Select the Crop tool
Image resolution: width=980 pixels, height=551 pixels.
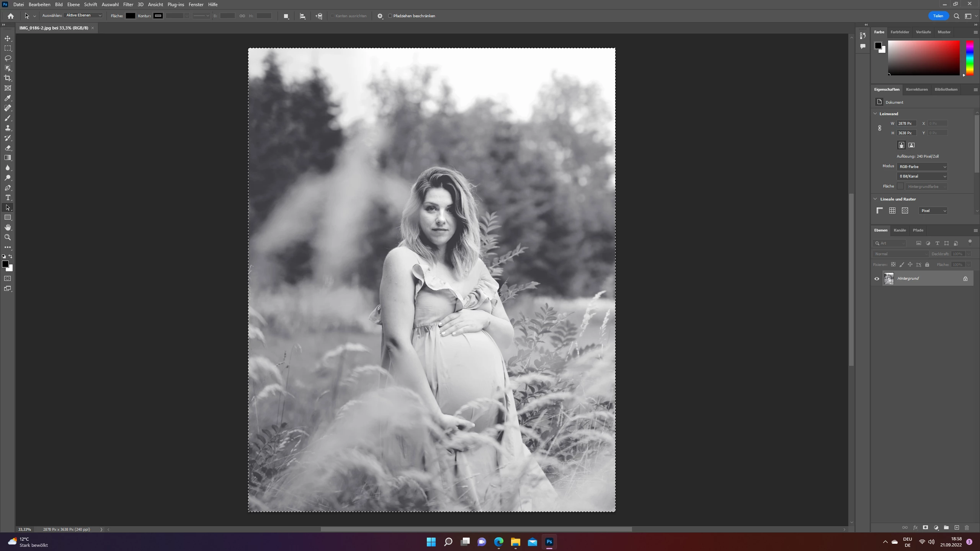click(x=8, y=78)
